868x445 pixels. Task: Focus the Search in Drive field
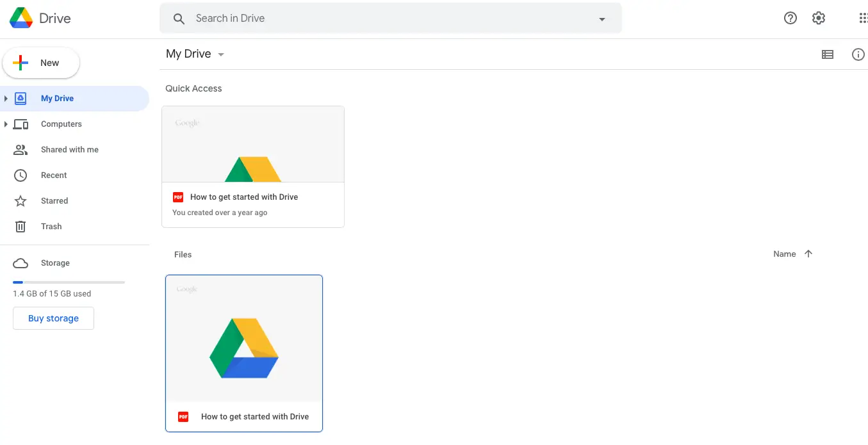pyautogui.click(x=391, y=19)
